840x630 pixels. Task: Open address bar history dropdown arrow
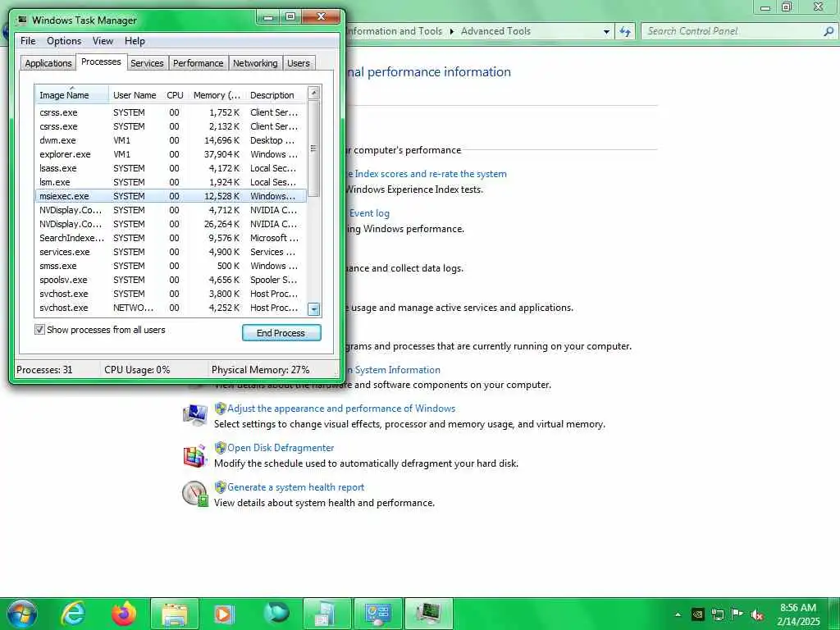(606, 32)
